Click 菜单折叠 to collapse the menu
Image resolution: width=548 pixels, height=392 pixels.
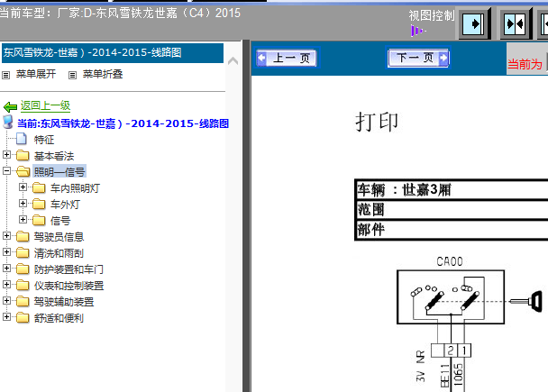click(103, 75)
